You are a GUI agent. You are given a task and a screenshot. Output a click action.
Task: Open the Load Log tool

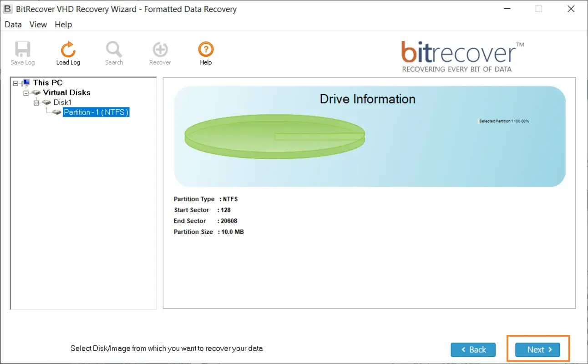click(x=68, y=50)
